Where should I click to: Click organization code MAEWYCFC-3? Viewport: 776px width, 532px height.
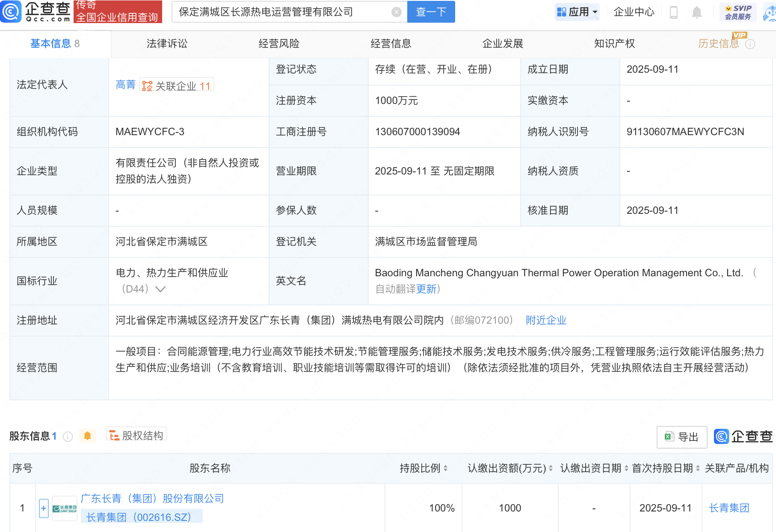pos(150,132)
